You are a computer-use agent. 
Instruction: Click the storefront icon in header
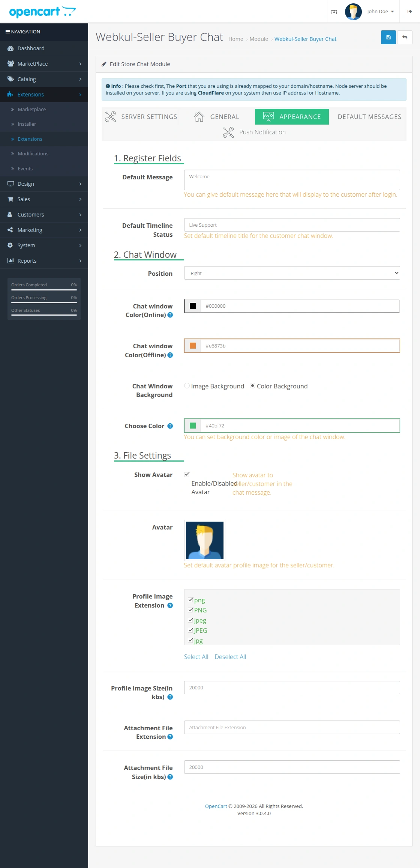pyautogui.click(x=334, y=12)
